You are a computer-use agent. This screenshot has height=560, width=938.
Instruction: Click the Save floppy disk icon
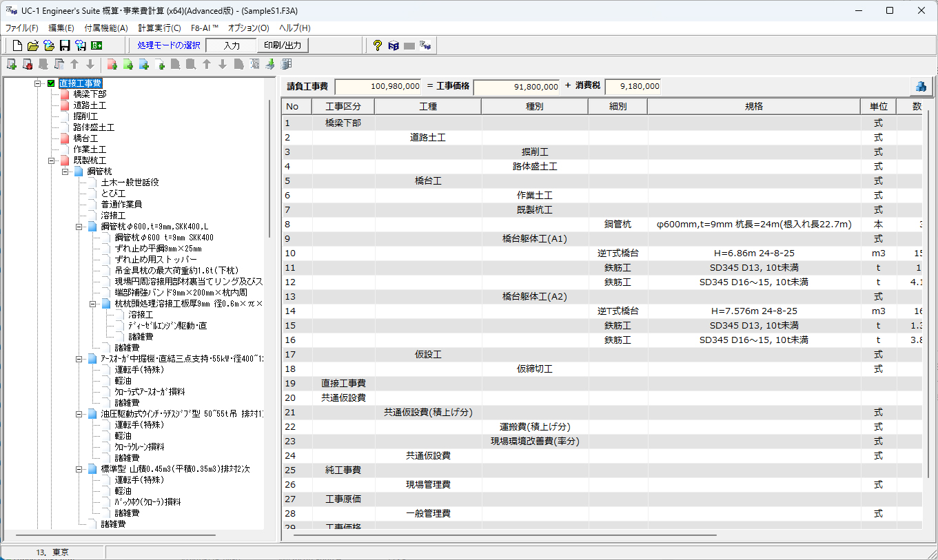tap(65, 45)
